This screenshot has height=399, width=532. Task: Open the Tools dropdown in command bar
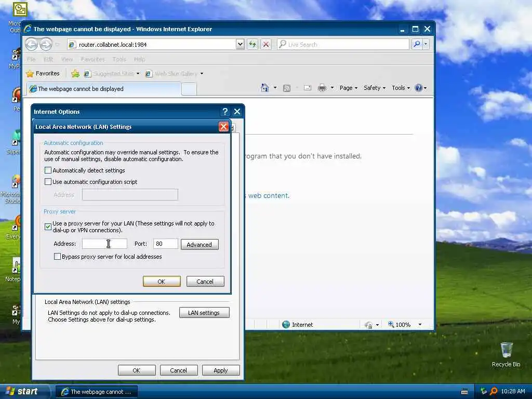[x=401, y=88]
